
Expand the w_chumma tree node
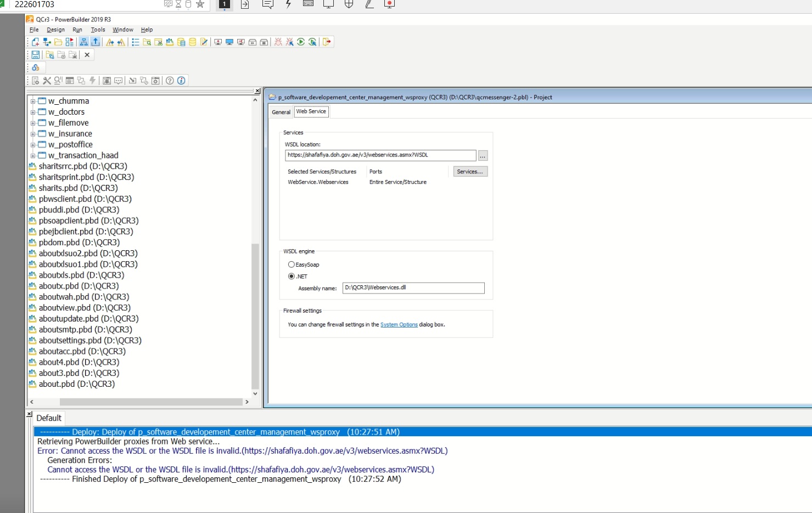[33, 102]
